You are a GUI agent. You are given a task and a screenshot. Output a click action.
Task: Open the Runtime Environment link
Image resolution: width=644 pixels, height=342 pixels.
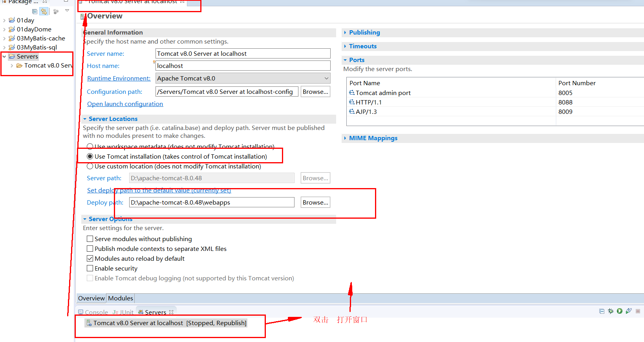[119, 78]
